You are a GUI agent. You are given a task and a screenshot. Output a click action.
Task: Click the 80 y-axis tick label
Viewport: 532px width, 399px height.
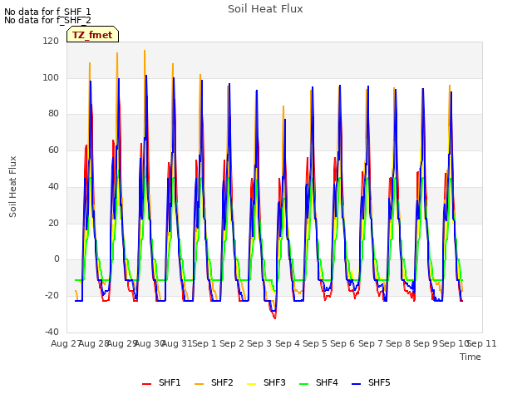(x=53, y=113)
